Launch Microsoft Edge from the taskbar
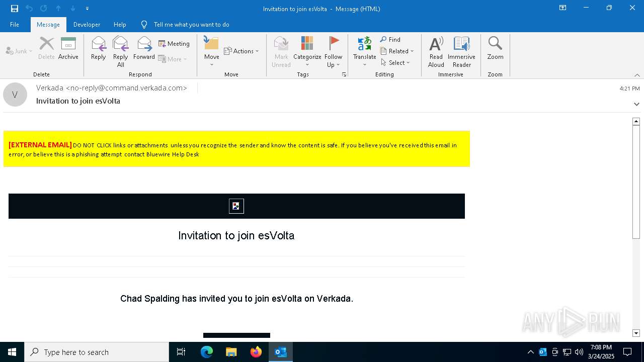Image resolution: width=644 pixels, height=362 pixels. coord(207,352)
